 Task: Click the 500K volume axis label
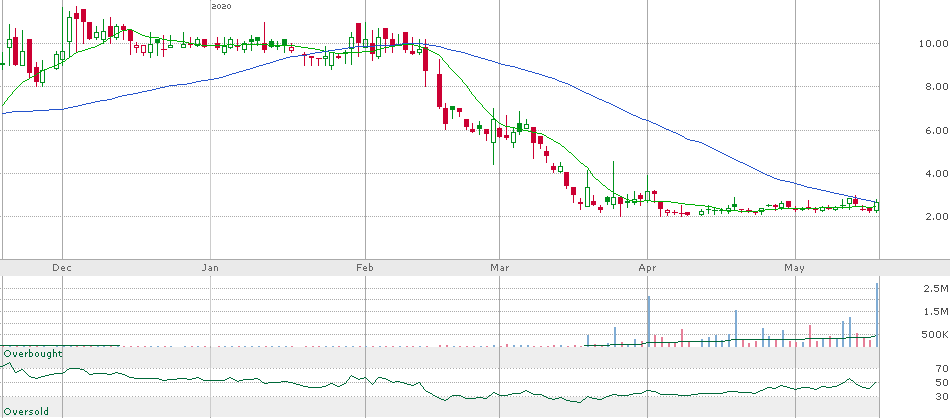(x=934, y=334)
